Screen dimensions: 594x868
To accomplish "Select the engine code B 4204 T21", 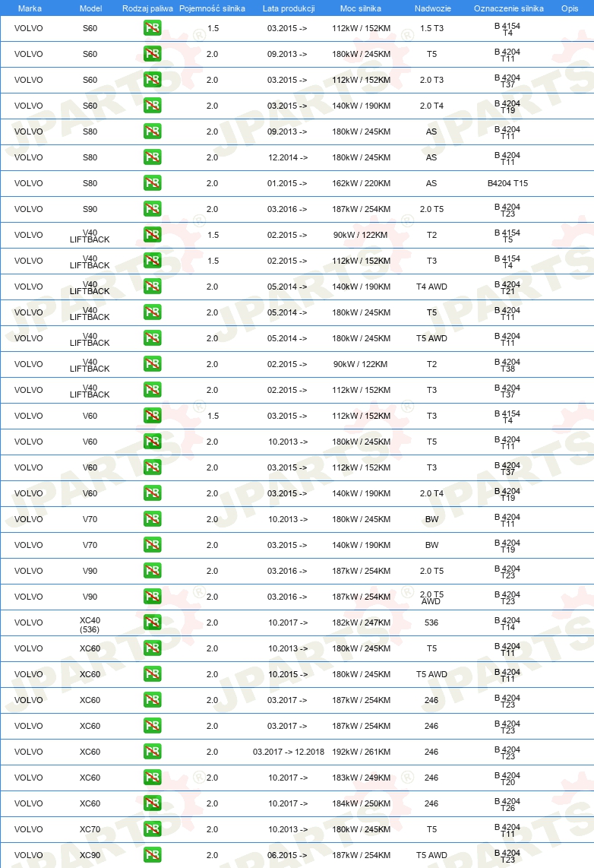I will click(507, 287).
